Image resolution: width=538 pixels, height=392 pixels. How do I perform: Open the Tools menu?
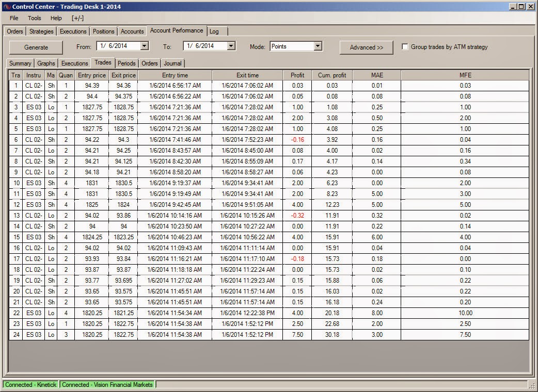tap(34, 18)
